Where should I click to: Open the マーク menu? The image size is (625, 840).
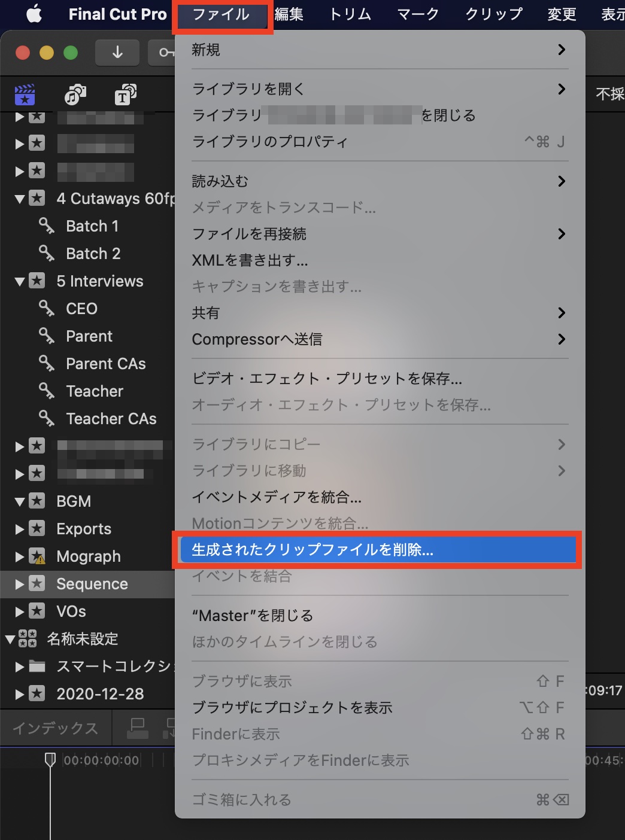click(x=418, y=14)
